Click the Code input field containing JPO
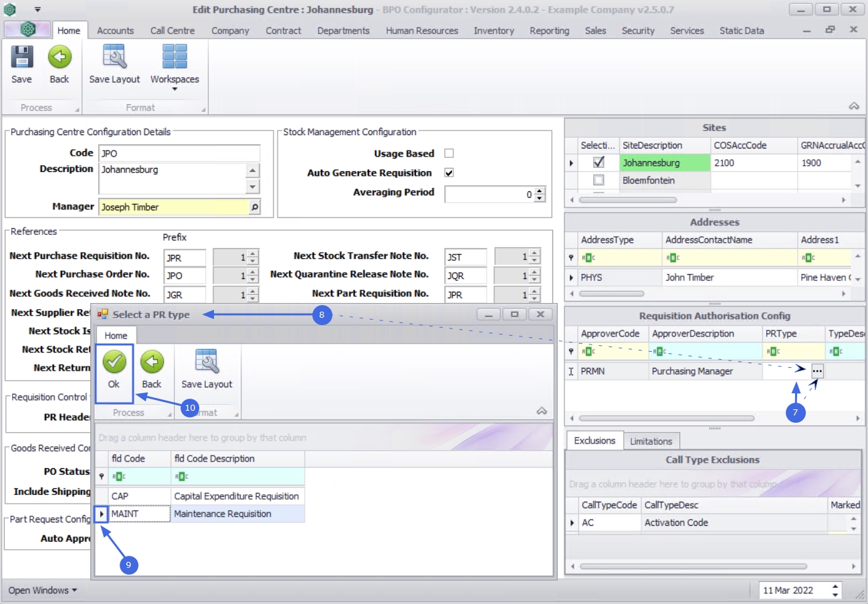This screenshot has height=604, width=868. click(x=179, y=153)
